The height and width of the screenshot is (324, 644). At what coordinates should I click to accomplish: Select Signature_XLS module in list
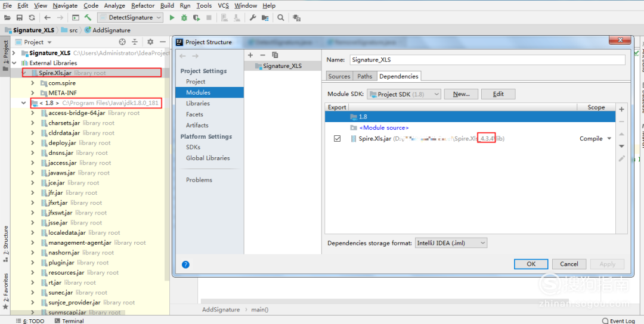283,66
